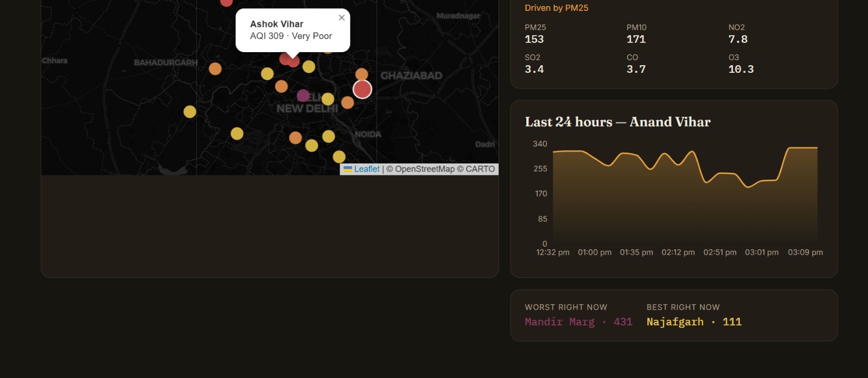Select the orange marker left of the purple marker
Viewport: 868px width, 378px height.
click(x=282, y=86)
